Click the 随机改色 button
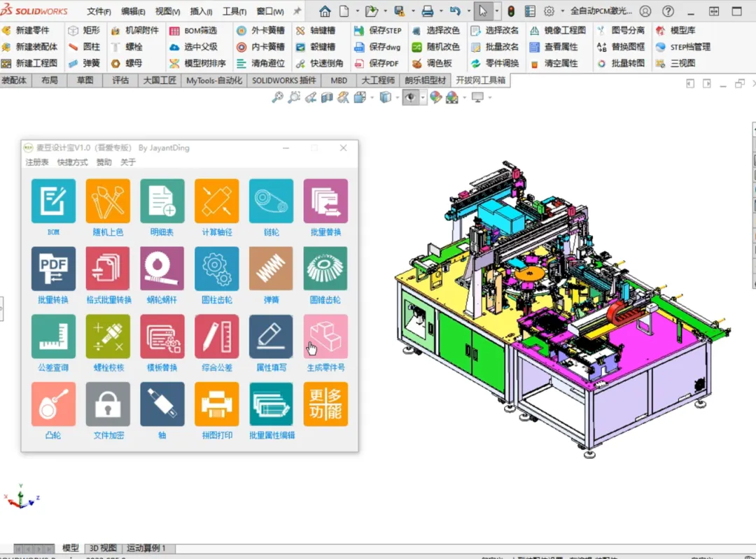Image resolution: width=756 pixels, height=559 pixels. (436, 47)
